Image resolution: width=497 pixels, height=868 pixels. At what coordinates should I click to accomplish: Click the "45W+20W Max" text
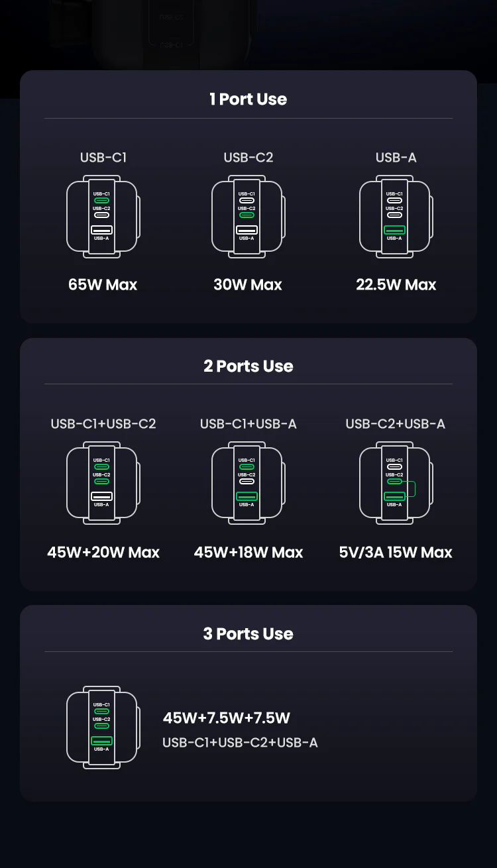pos(103,553)
